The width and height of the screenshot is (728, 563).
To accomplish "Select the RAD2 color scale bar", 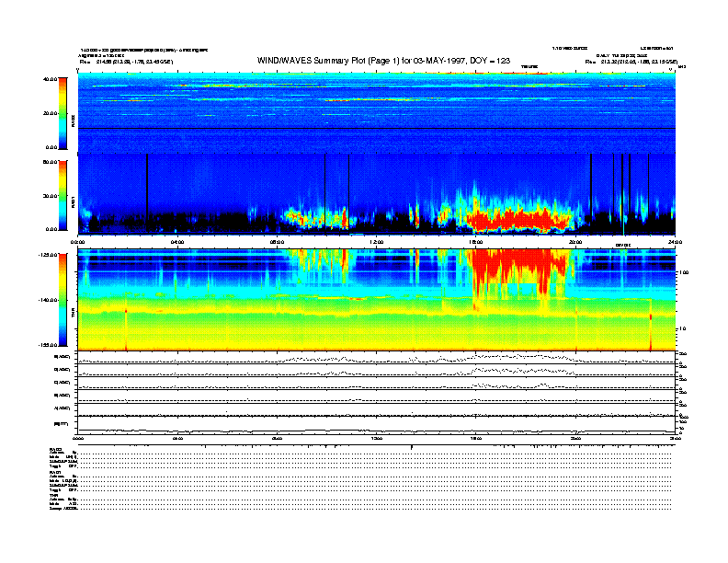I will (x=63, y=113).
